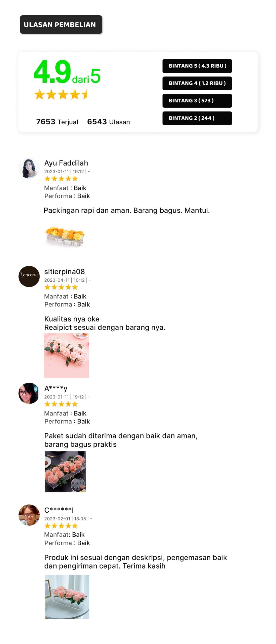
Task: Click the Ulasan Pembelian header
Action: pyautogui.click(x=61, y=25)
